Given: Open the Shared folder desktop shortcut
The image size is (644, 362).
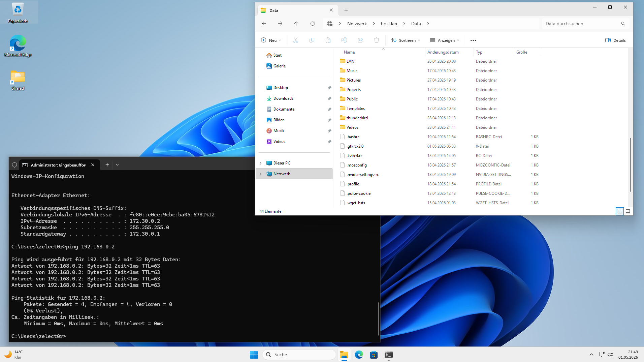Looking at the screenshot, I should 18,80.
